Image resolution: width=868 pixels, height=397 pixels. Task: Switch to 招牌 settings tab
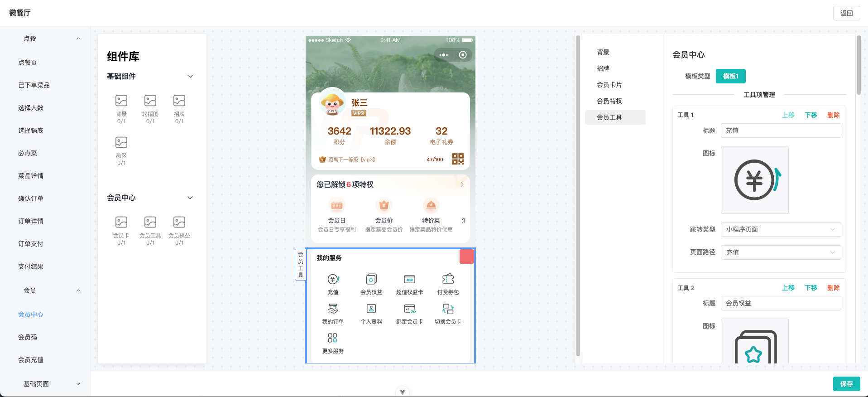click(615, 68)
